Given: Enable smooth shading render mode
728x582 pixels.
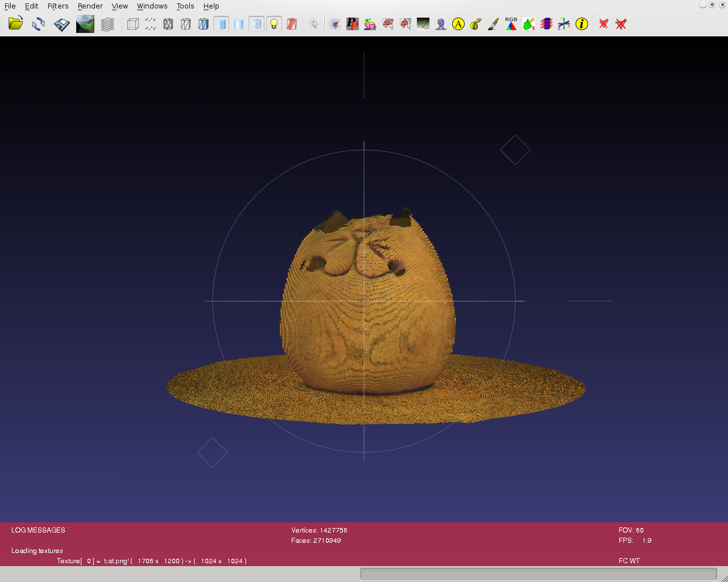Looking at the screenshot, I should (239, 24).
